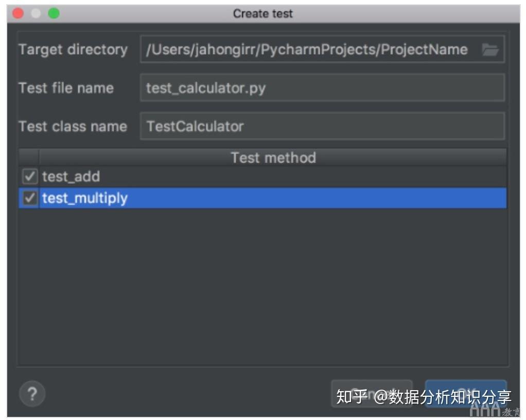Uncheck the test_add method checkbox

pyautogui.click(x=29, y=177)
